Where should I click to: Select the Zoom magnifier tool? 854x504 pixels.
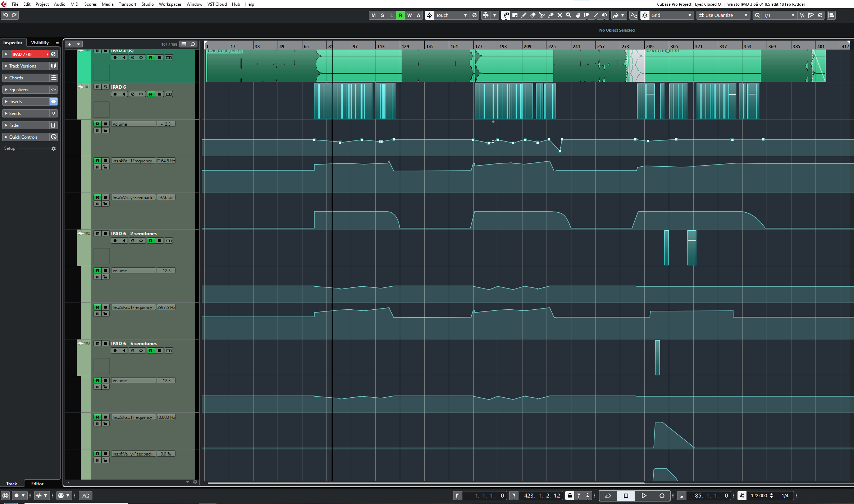point(569,15)
